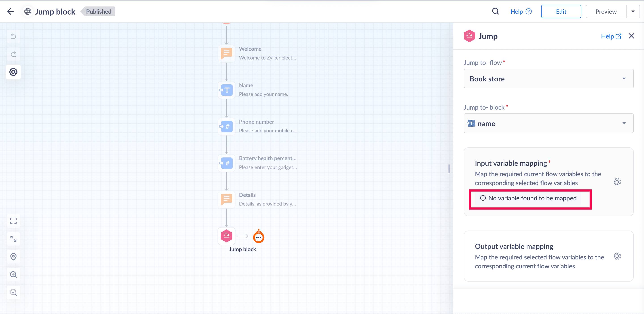Click the globe icon beside Jump block title
The image size is (644, 314).
point(28,11)
